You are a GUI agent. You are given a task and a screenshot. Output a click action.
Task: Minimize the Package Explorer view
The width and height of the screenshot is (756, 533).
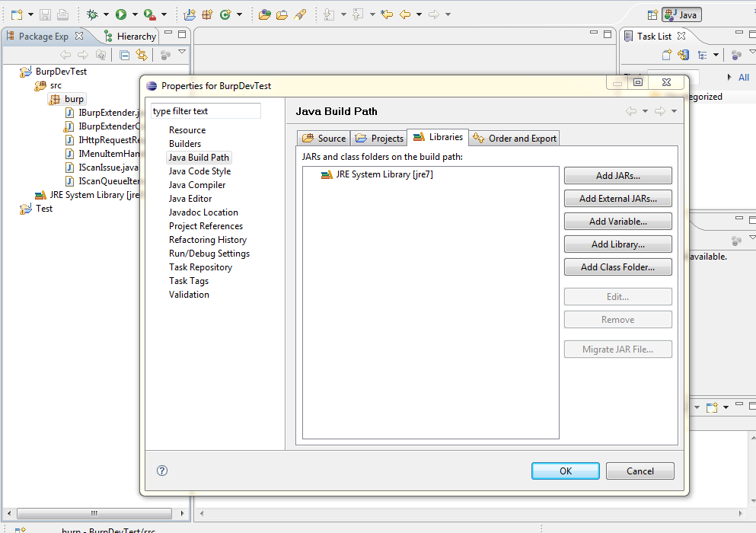click(168, 34)
